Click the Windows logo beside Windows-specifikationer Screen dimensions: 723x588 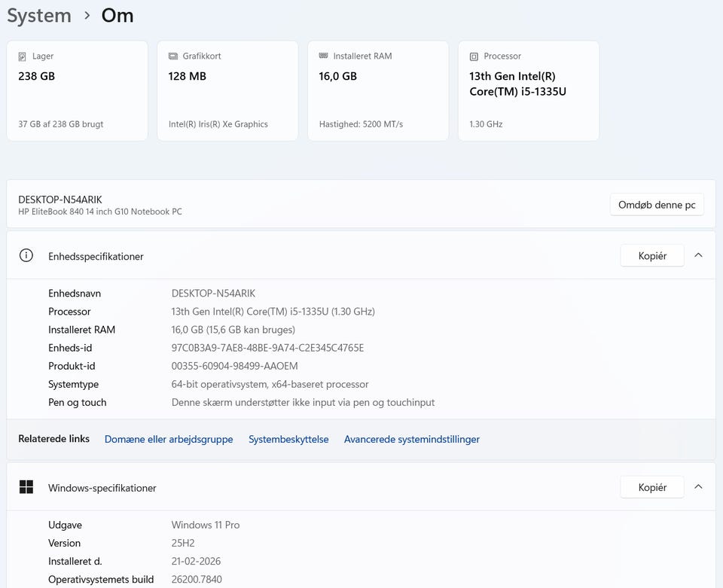[x=26, y=487]
